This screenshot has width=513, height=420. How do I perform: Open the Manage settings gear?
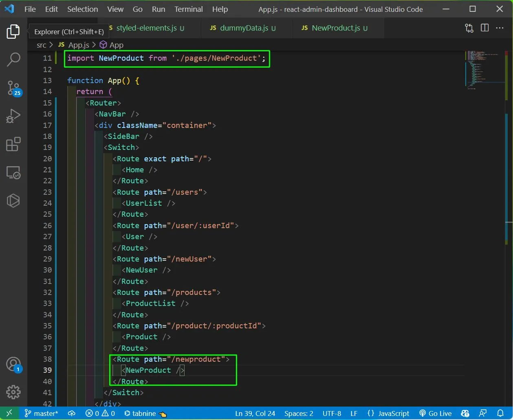coord(13,392)
